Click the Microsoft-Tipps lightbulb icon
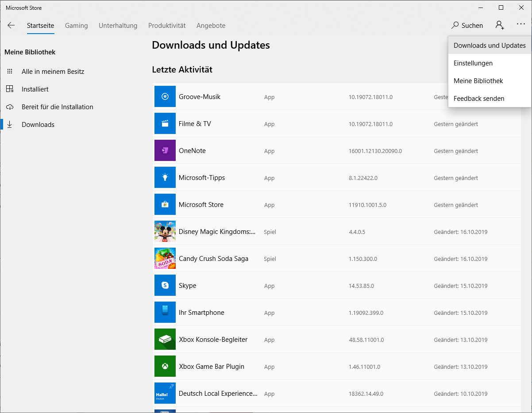This screenshot has height=413, width=532. (165, 177)
